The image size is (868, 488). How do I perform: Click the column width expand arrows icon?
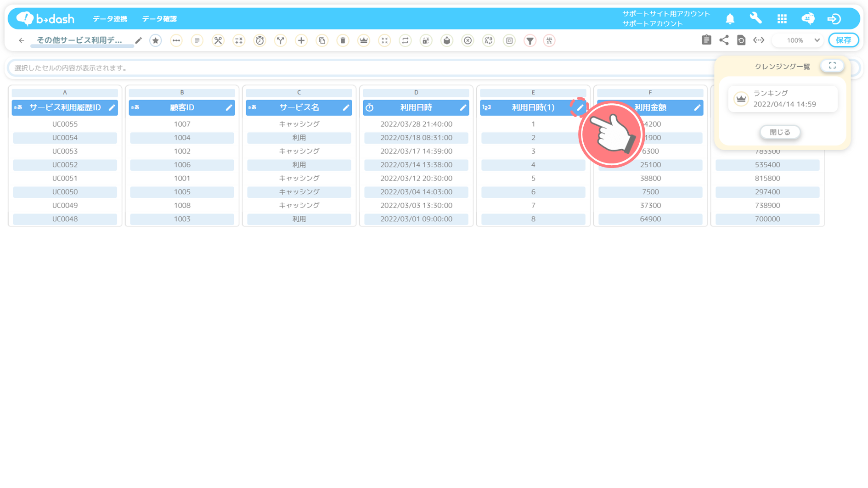[759, 40]
